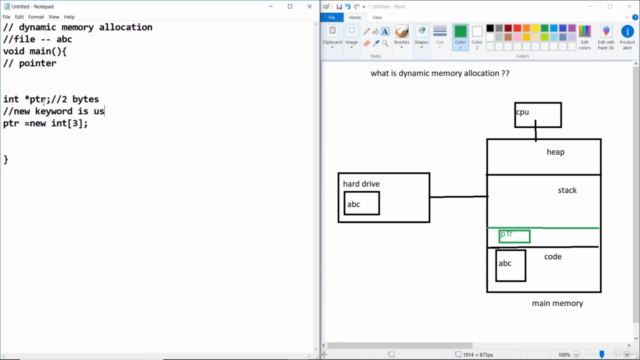Image resolution: width=640 pixels, height=360 pixels.
Task: Click the 'ptr =new int[3];' line in Notepad
Action: point(45,123)
